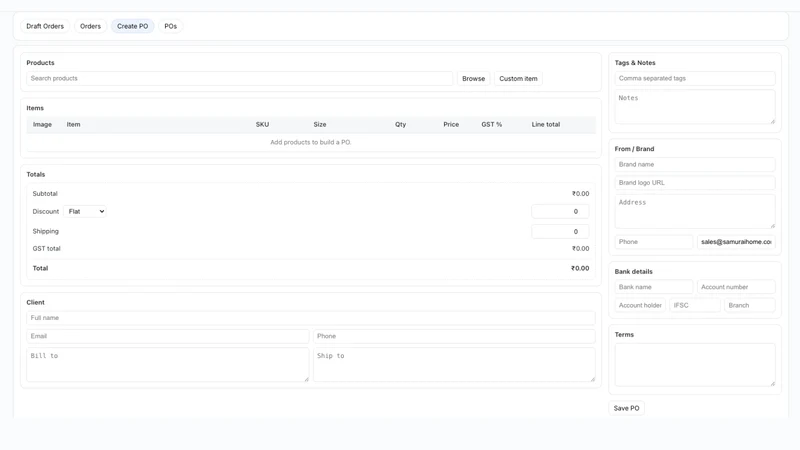This screenshot has width=800, height=450.
Task: Click the Price column header
Action: click(x=451, y=124)
